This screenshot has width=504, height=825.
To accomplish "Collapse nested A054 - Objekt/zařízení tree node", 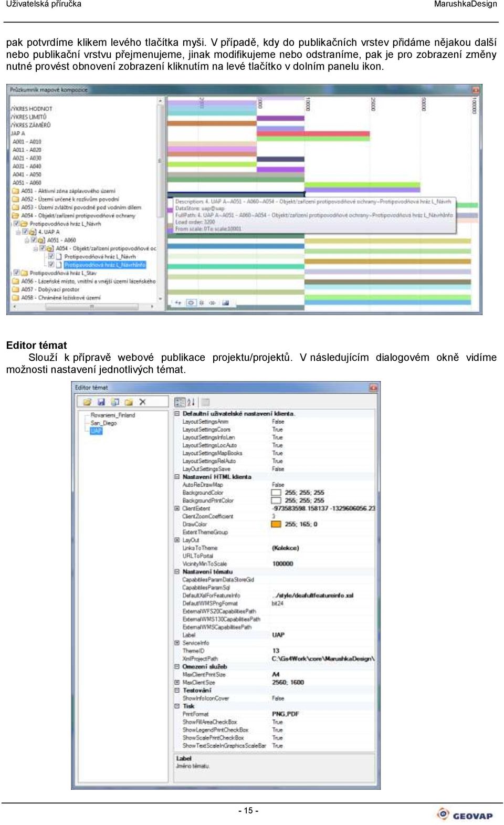I will click(x=36, y=248).
